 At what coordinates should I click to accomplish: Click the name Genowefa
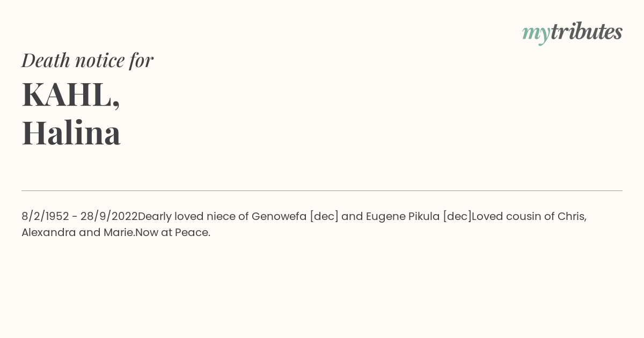point(279,216)
